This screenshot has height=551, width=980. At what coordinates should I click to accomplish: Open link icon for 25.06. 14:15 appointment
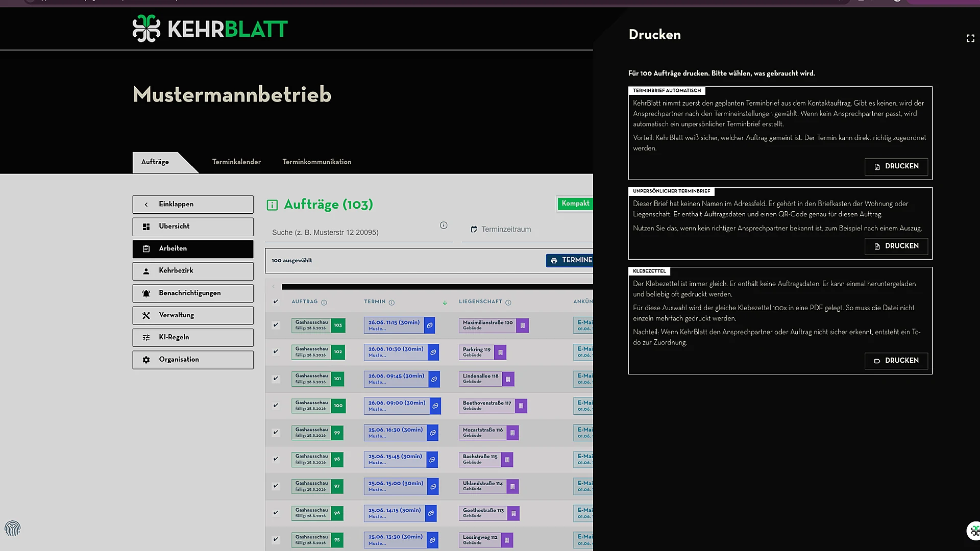431,513
